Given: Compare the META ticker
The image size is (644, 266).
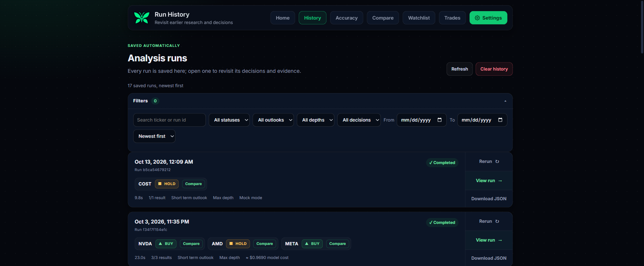Looking at the screenshot, I should (x=338, y=244).
